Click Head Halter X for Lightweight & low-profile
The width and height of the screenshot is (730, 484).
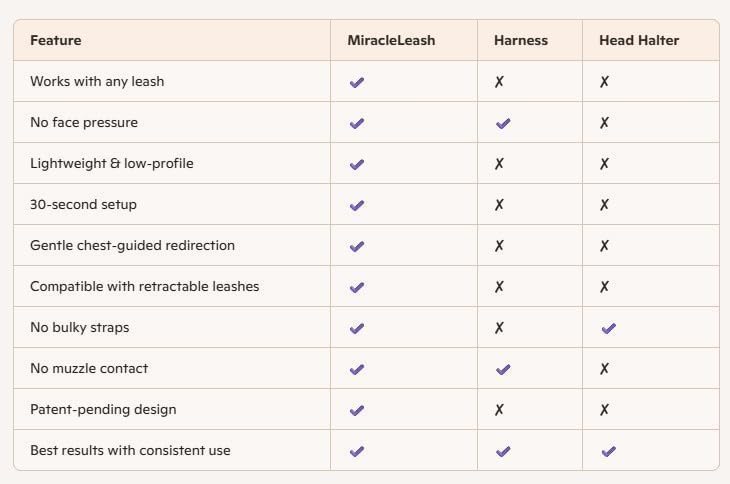point(604,164)
